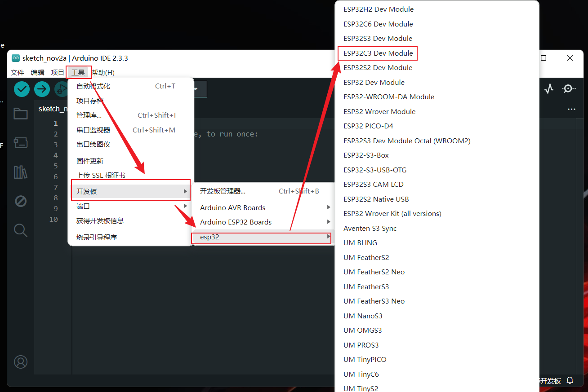Open the 工具 menu
The image size is (588, 392).
[x=78, y=72]
